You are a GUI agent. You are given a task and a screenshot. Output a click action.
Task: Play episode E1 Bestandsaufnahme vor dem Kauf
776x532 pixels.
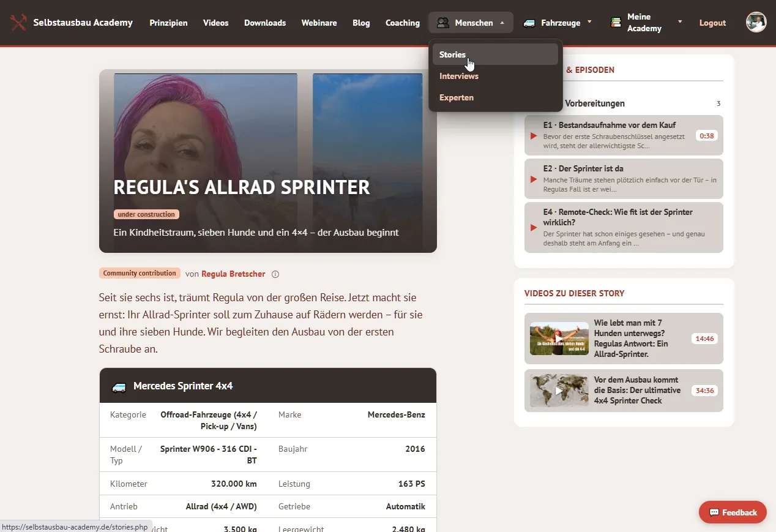(x=624, y=135)
